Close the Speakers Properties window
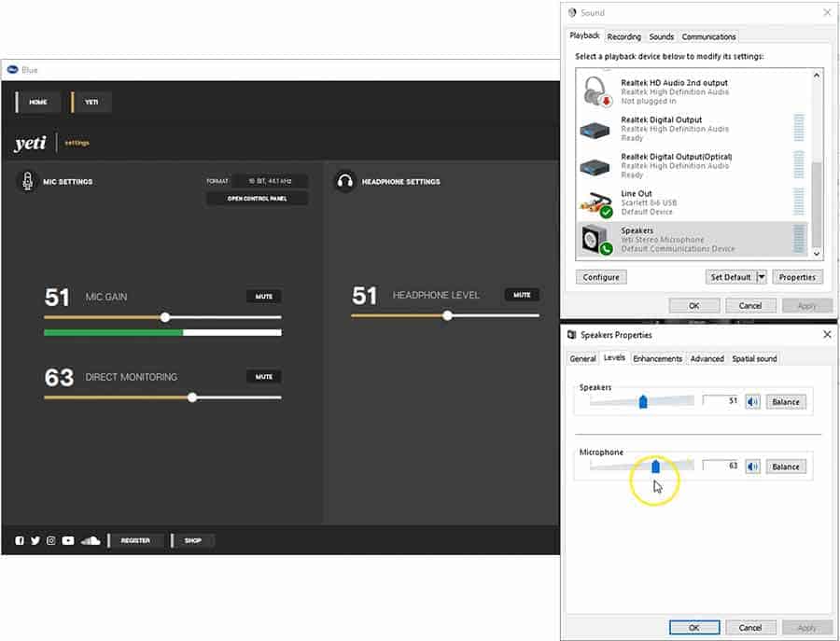Screen dimensions: 840x641 pos(827,334)
